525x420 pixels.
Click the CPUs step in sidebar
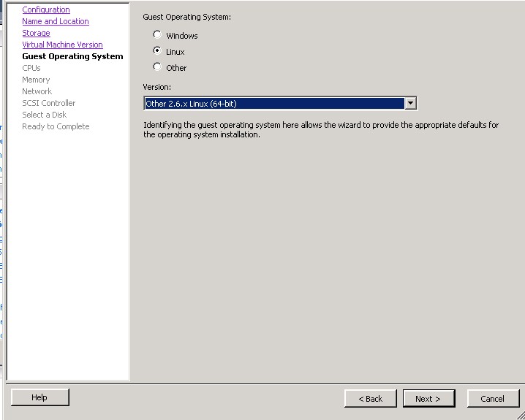pos(31,68)
